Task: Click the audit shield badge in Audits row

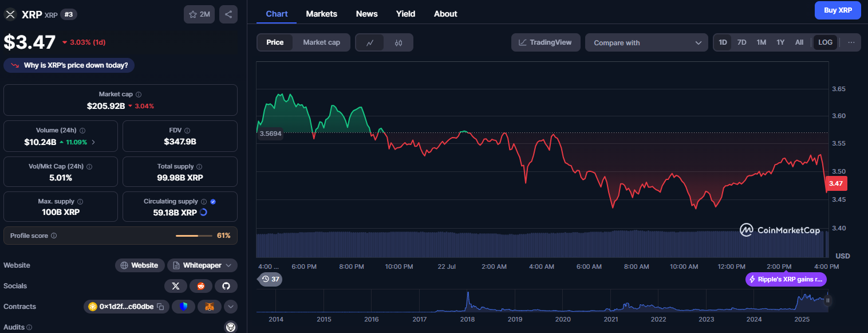Action: (x=231, y=327)
